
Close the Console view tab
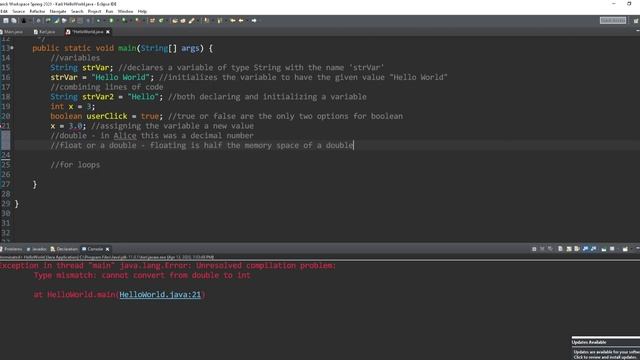[x=107, y=249]
